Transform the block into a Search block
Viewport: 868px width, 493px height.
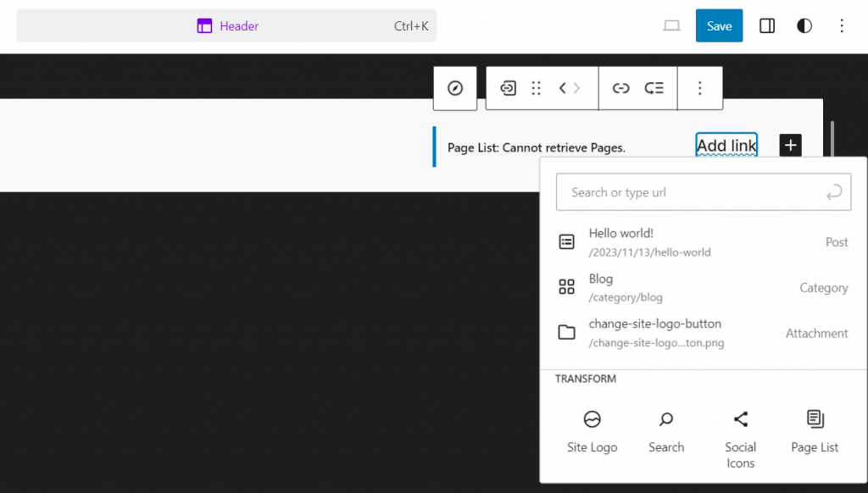tap(666, 428)
